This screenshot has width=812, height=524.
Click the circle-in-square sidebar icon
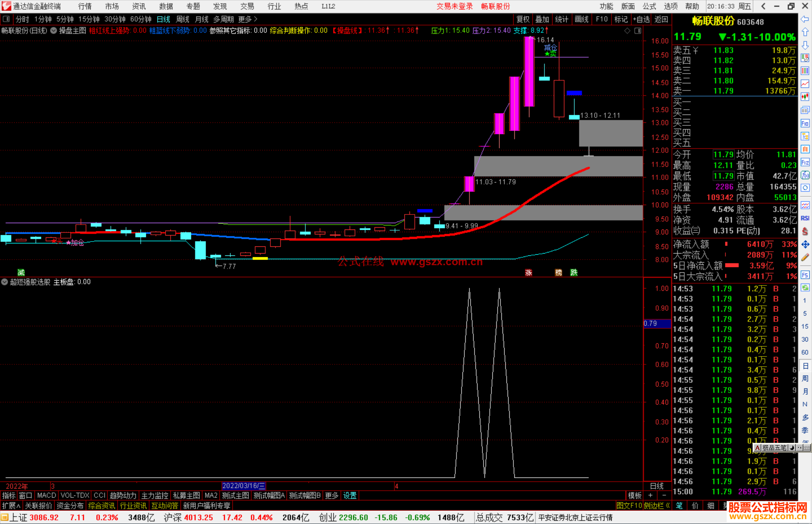click(x=805, y=188)
